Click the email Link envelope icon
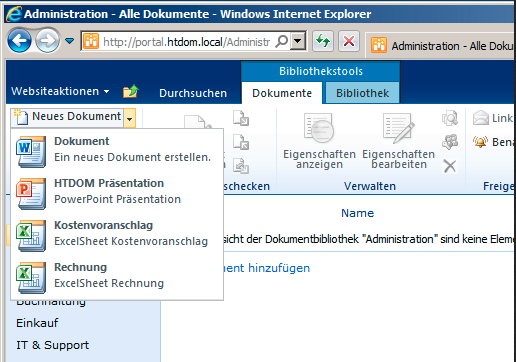 pyautogui.click(x=481, y=118)
